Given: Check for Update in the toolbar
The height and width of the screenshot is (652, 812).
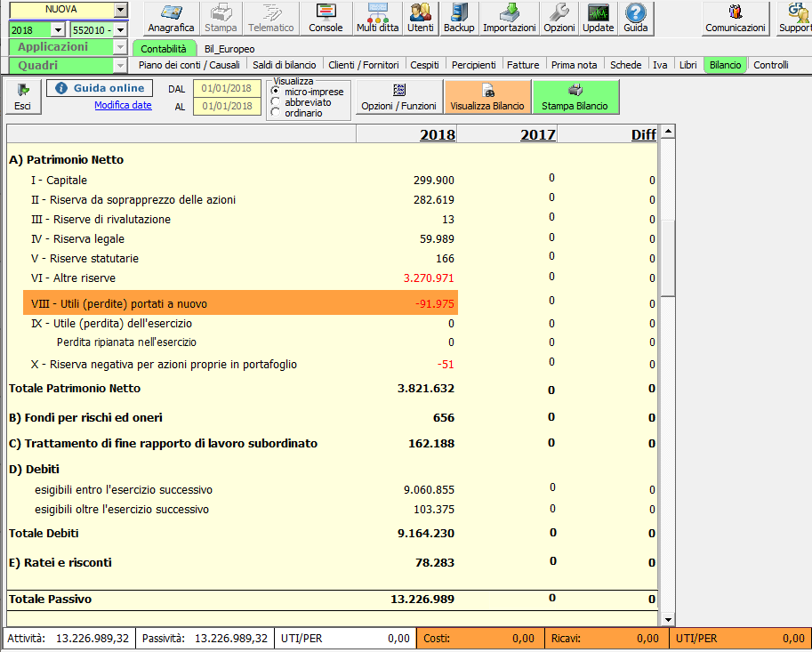Looking at the screenshot, I should [599, 19].
